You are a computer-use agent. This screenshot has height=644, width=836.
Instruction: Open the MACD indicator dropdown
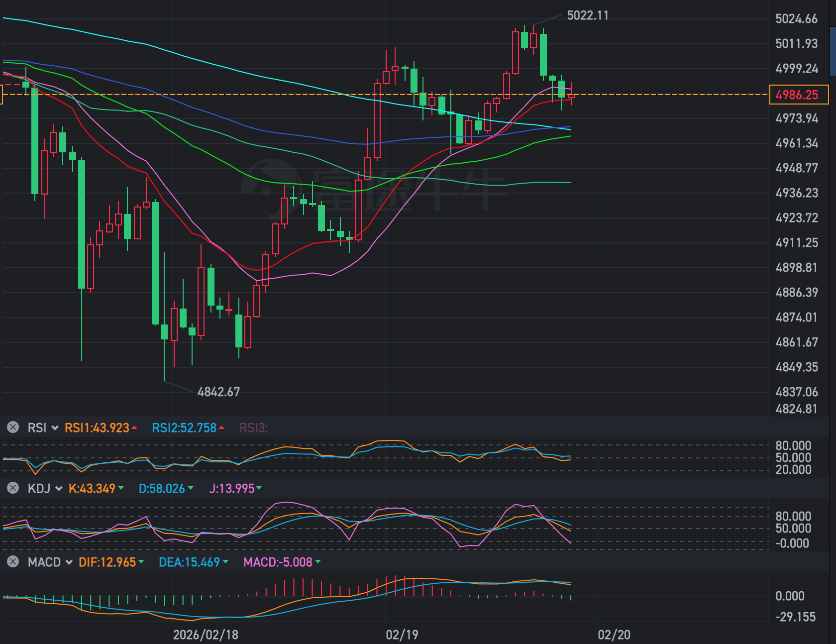point(69,562)
